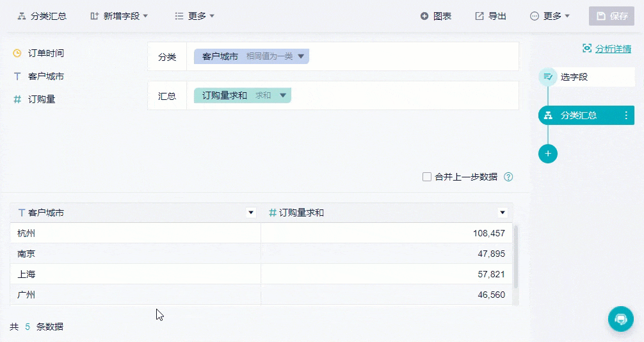Select the 订购量 field in the list
The width and height of the screenshot is (644, 342).
[x=42, y=99]
